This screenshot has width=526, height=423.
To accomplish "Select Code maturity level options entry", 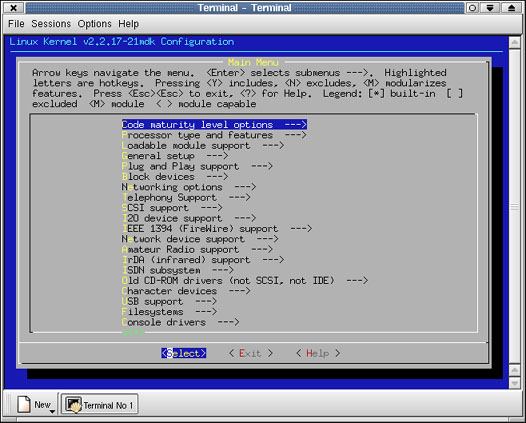I will [x=214, y=125].
